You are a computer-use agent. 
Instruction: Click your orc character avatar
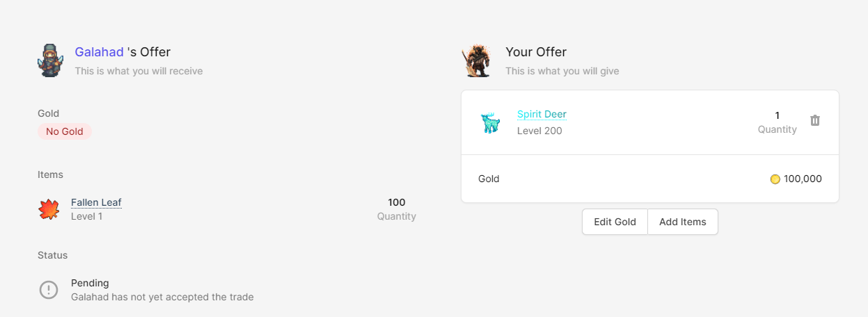pos(477,60)
